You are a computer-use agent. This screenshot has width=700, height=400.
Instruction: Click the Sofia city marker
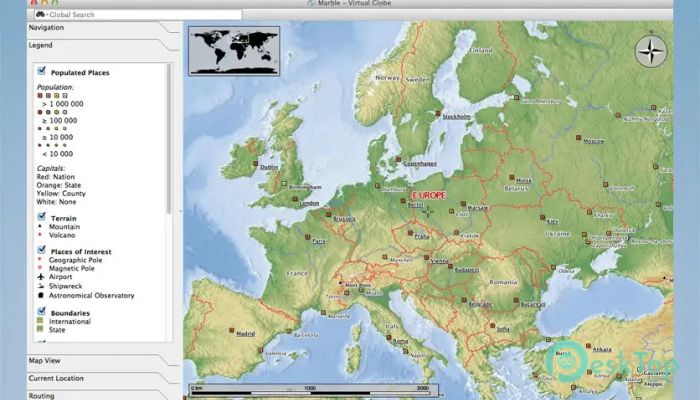pyautogui.click(x=492, y=326)
